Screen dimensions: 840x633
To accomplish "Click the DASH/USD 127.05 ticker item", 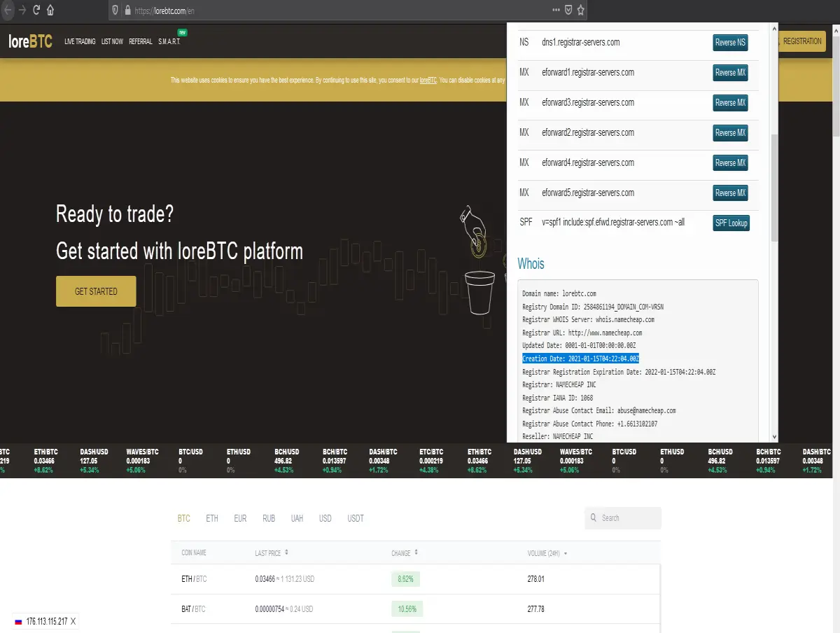I will tap(94, 461).
